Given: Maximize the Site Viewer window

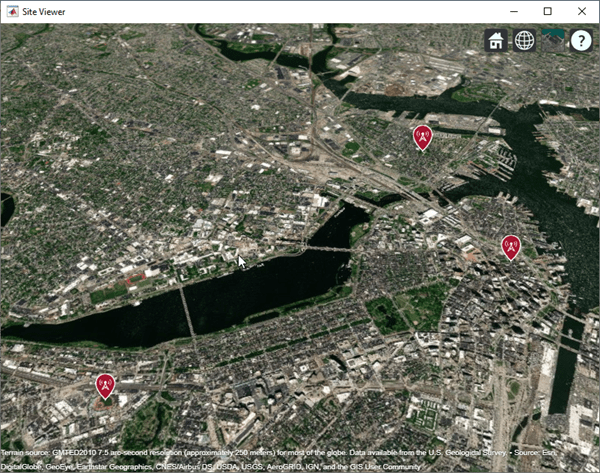Looking at the screenshot, I should (x=548, y=11).
